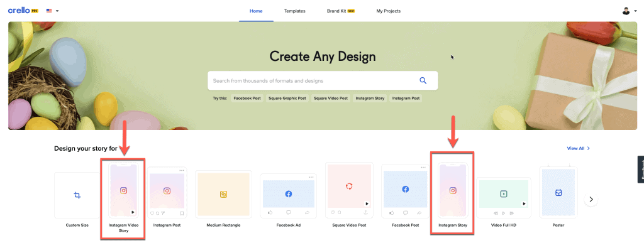Viewport: 644px width, 243px height.
Task: Select the Instagram Video Story format thumbnail
Action: pos(124,190)
